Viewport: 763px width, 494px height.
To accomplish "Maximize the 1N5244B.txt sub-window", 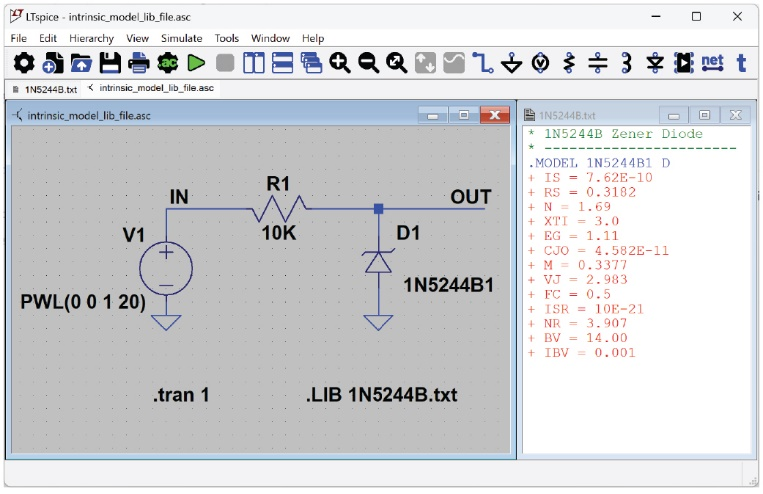I will [704, 116].
